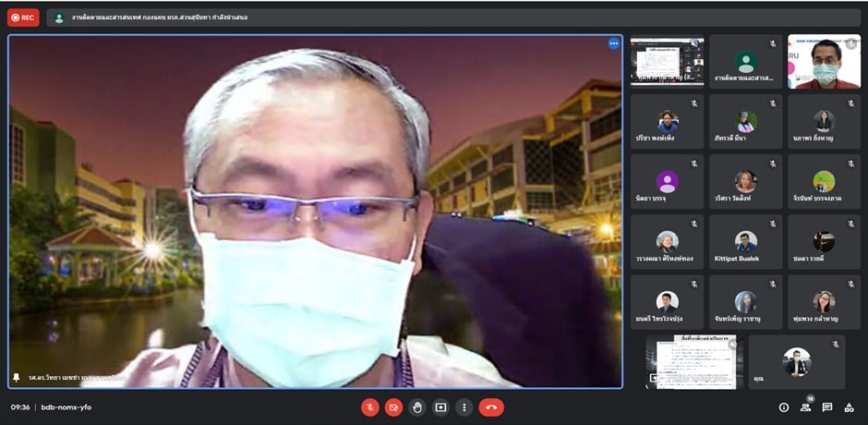
Task: Select the Kittipat Bualek participant tile
Action: pos(745,242)
